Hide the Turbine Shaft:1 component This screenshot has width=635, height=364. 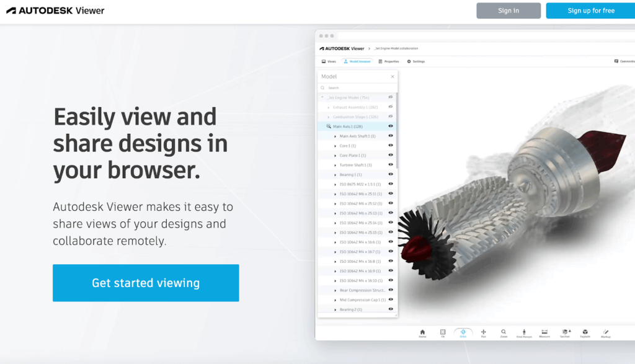click(x=389, y=164)
